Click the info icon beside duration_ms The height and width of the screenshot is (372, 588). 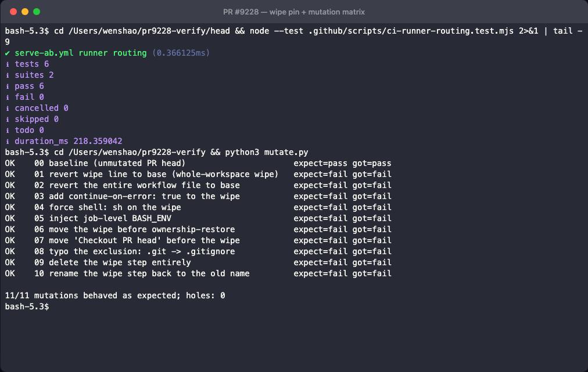point(7,141)
